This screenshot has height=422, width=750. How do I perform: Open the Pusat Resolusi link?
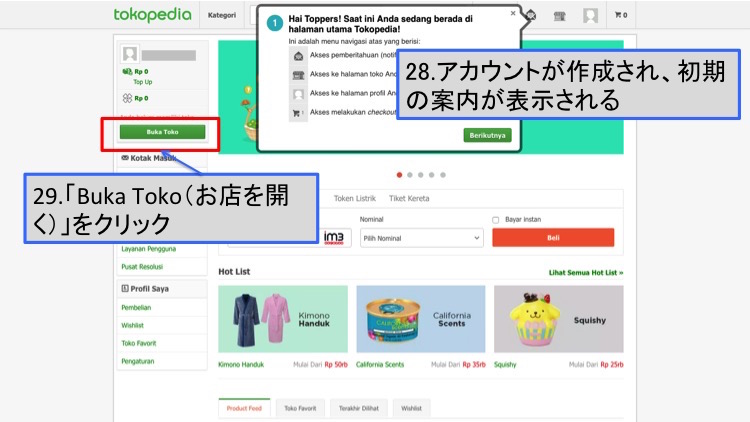(142, 267)
